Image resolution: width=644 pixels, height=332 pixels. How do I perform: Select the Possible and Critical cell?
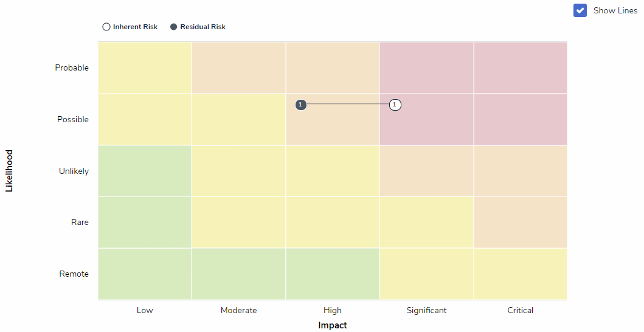[x=520, y=119]
